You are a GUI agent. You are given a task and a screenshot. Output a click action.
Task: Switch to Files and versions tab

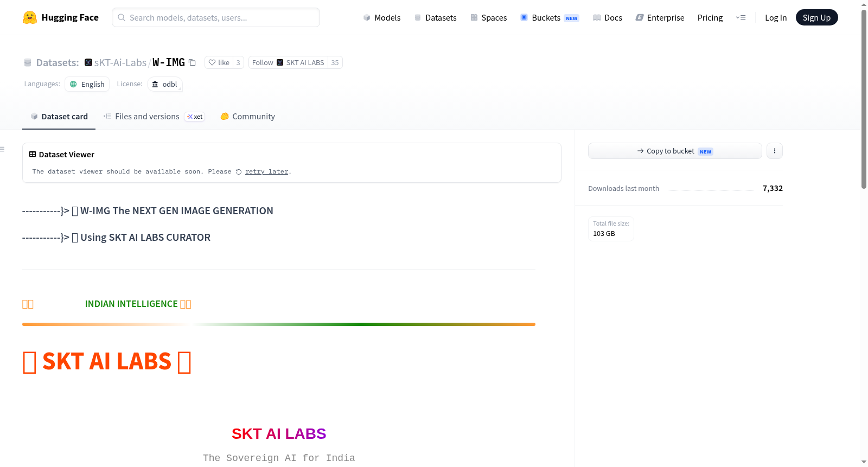pos(154,116)
